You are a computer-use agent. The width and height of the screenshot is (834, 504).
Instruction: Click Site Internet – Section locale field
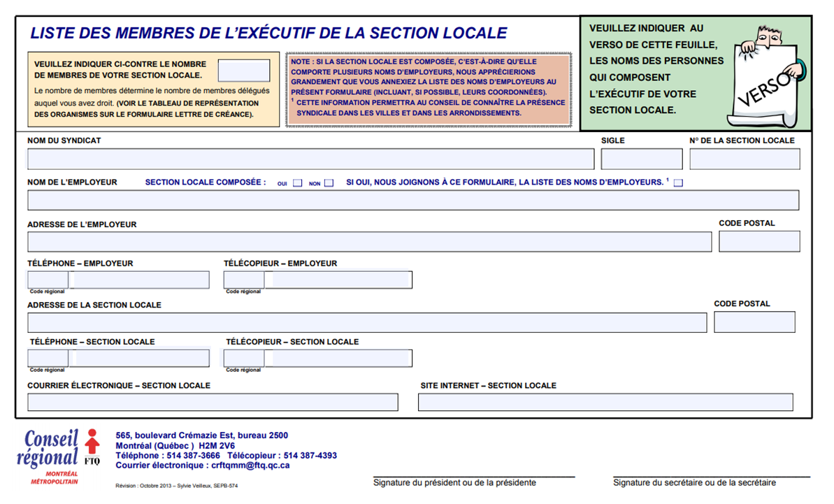point(605,402)
